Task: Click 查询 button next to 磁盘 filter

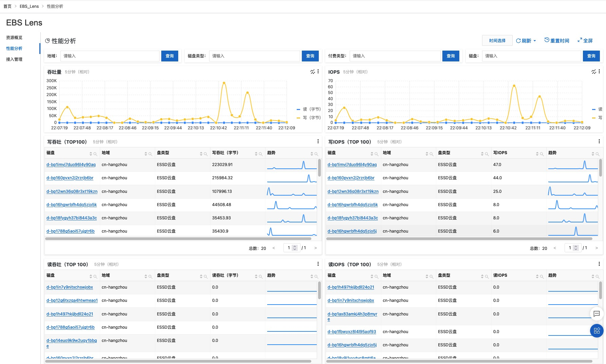Action: [x=591, y=56]
